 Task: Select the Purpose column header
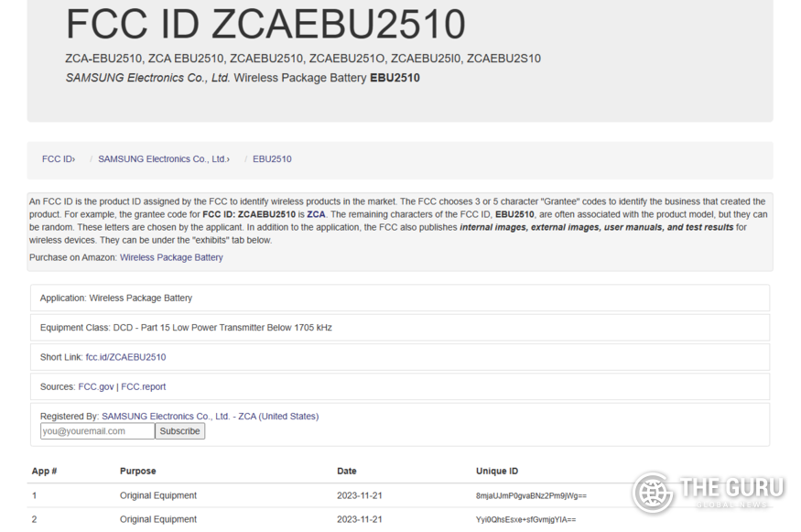click(x=138, y=472)
